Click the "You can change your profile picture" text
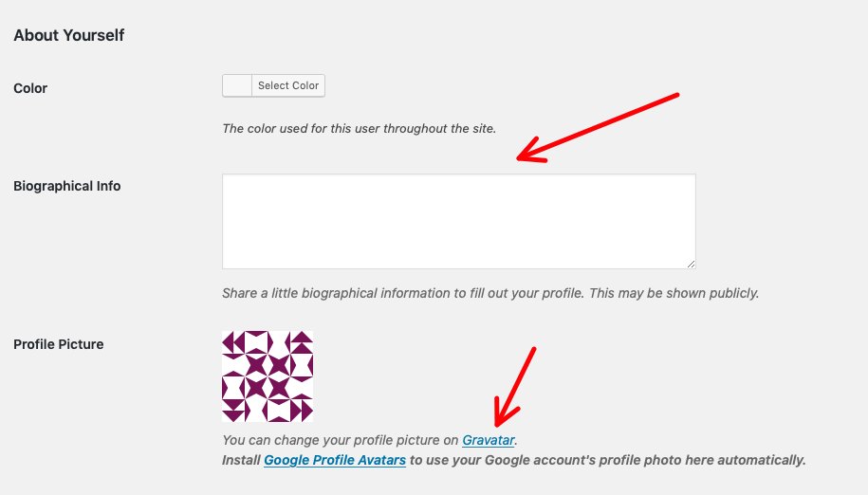868x495 pixels. pos(341,440)
